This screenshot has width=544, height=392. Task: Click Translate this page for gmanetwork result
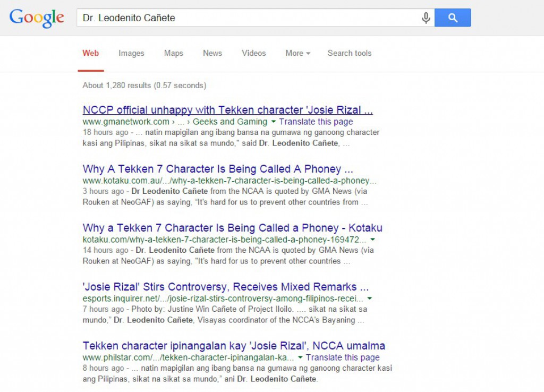tap(316, 122)
